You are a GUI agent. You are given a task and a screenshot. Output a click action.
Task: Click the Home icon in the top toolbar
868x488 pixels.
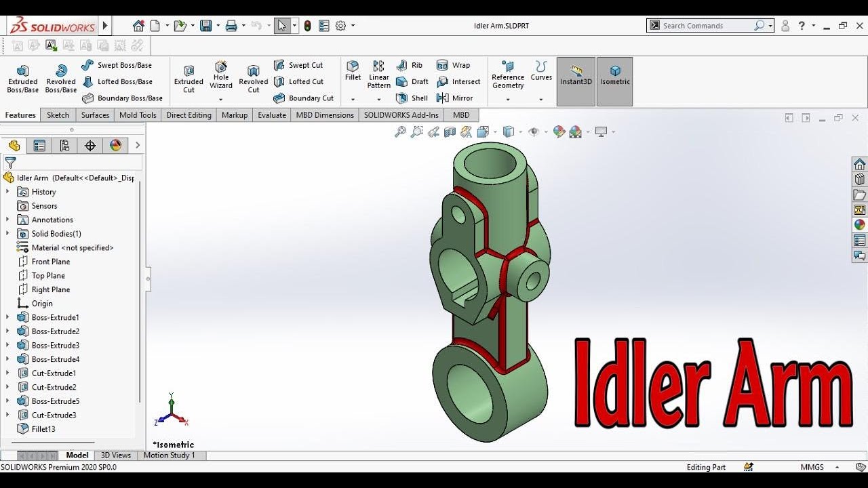138,26
